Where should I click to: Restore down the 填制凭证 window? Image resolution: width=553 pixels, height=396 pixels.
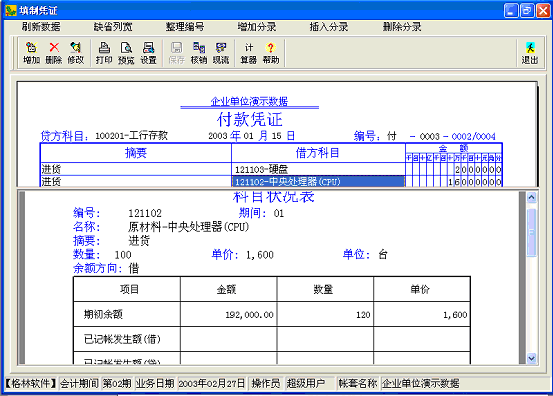coord(527,11)
